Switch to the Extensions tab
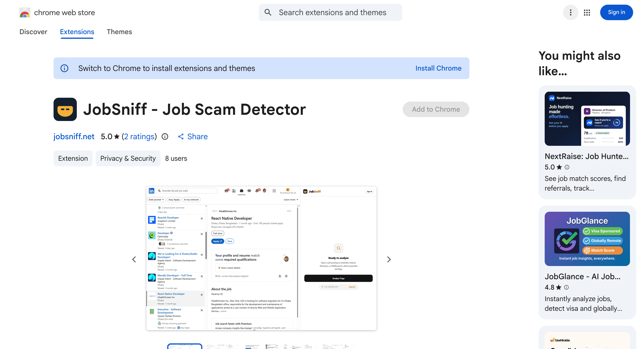644x349 pixels. coord(77,32)
